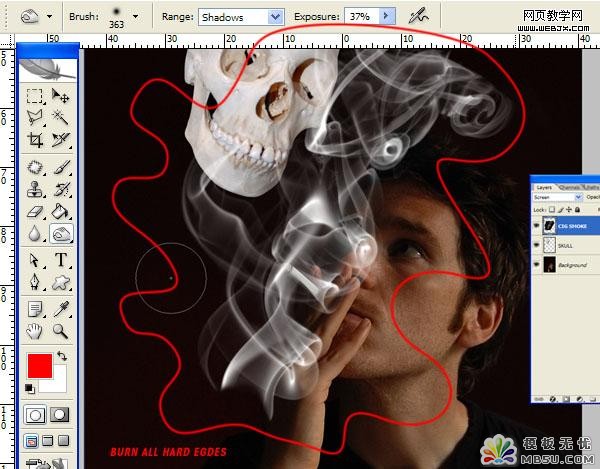Select the Burn tool in toolbox
This screenshot has height=469, width=600.
click(61, 234)
